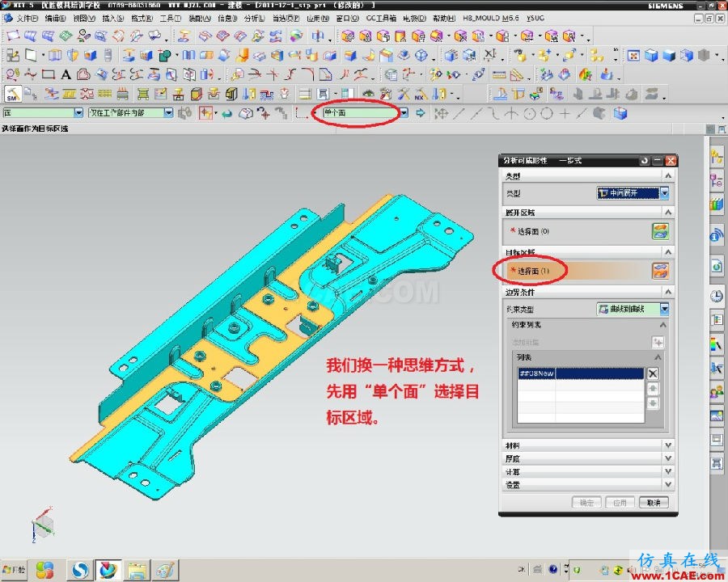
Task: Click the 选择面 (1) target region row
Action: point(578,271)
